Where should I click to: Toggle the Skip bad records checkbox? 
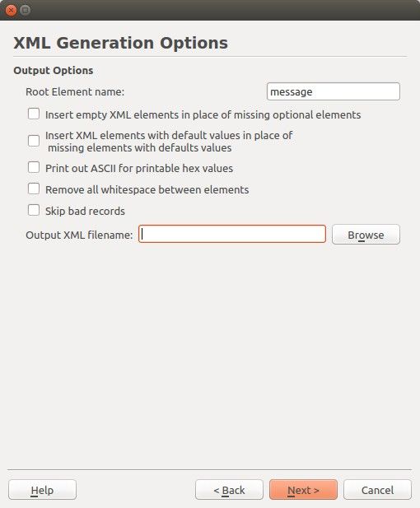point(34,210)
